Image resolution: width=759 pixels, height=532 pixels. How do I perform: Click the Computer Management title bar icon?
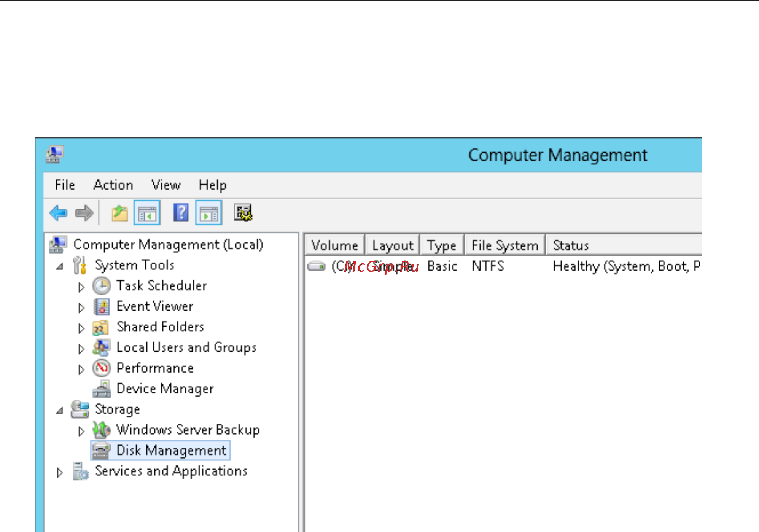(x=55, y=155)
